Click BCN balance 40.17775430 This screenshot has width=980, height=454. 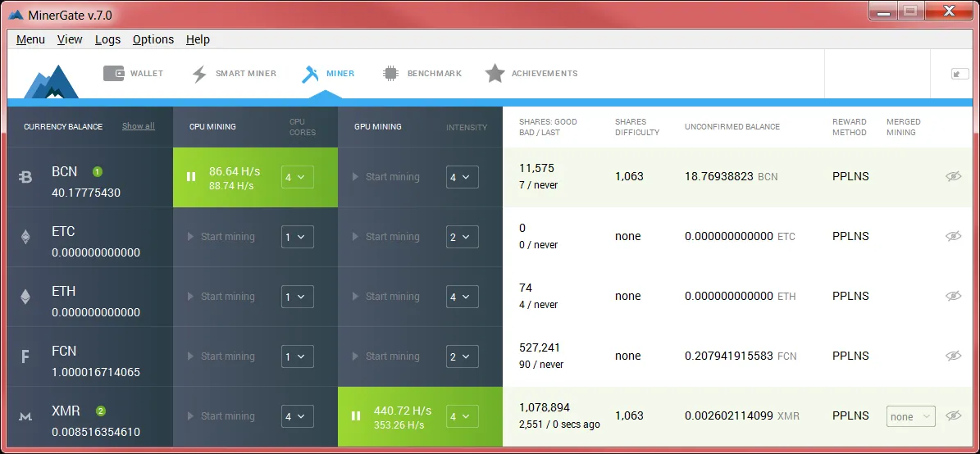pyautogui.click(x=86, y=193)
